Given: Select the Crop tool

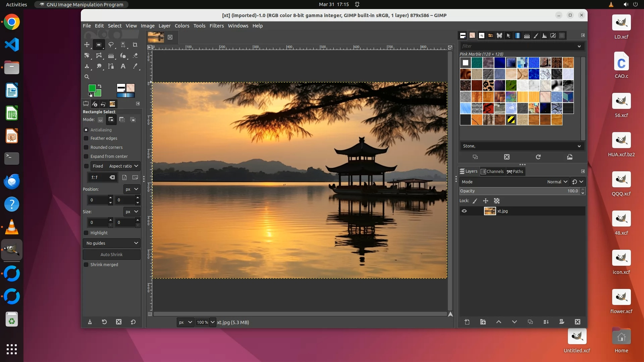Looking at the screenshot, I should click(135, 45).
